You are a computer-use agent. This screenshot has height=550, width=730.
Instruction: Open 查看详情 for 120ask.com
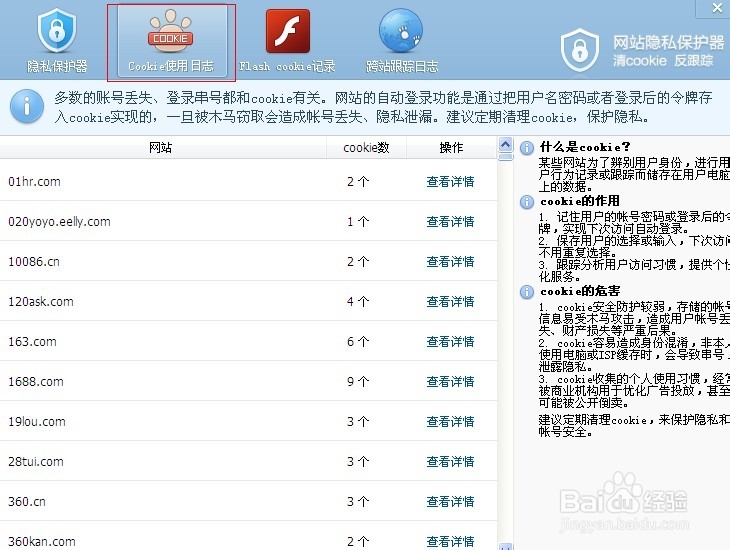click(450, 302)
